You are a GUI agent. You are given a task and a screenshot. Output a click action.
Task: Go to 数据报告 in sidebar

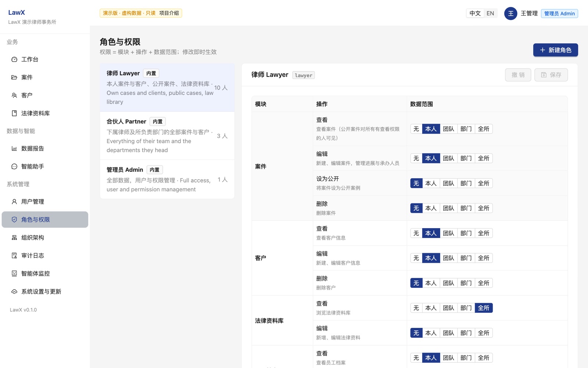pos(45,149)
